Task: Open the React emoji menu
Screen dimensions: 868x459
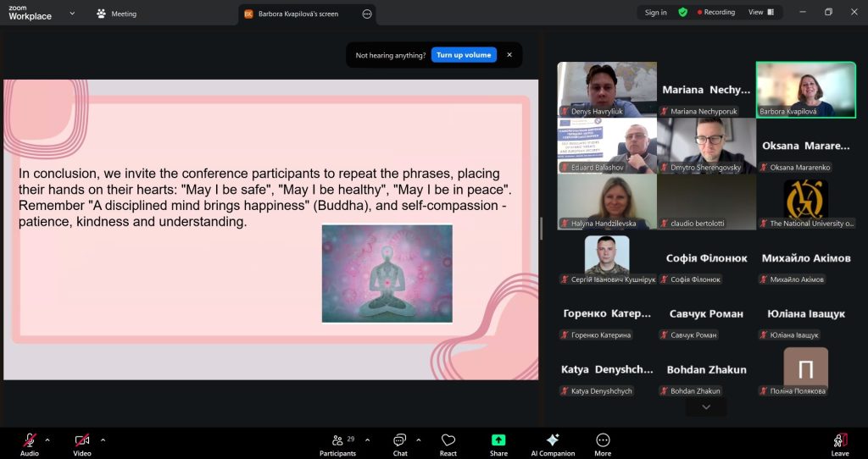Action: pyautogui.click(x=448, y=441)
